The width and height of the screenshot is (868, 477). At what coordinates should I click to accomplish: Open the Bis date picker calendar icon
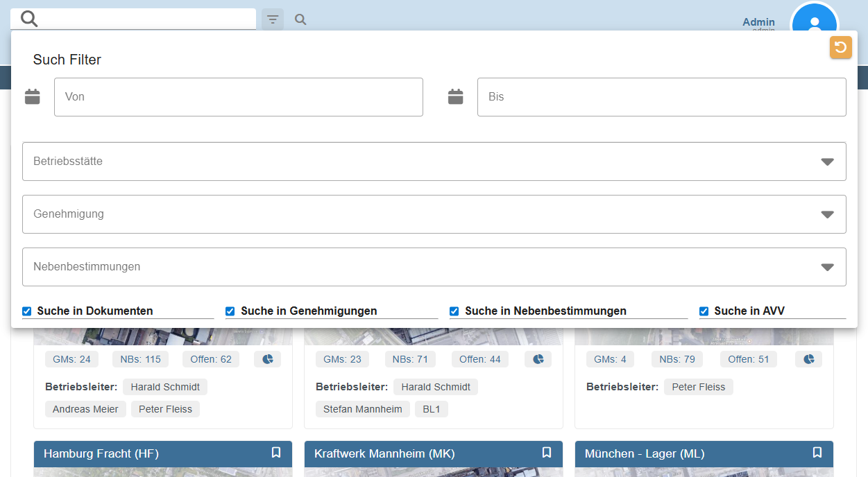click(x=455, y=96)
